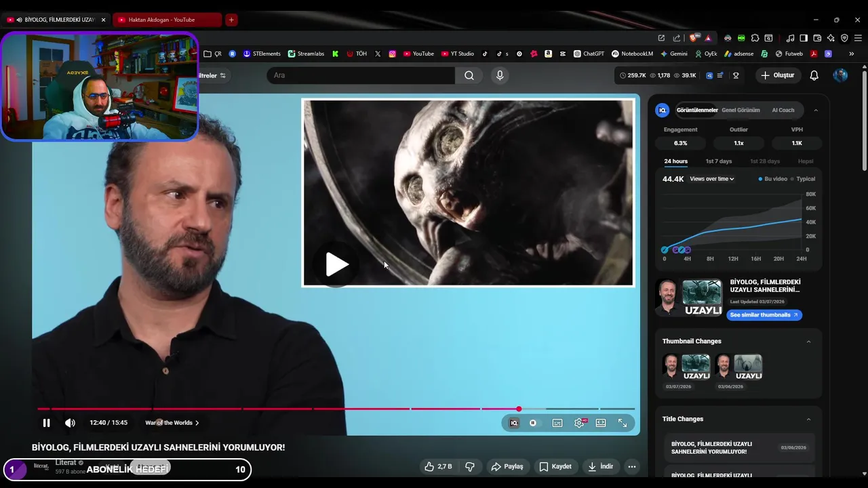The width and height of the screenshot is (868, 488).
Task: Open the new browser tab plus button
Action: tap(231, 20)
